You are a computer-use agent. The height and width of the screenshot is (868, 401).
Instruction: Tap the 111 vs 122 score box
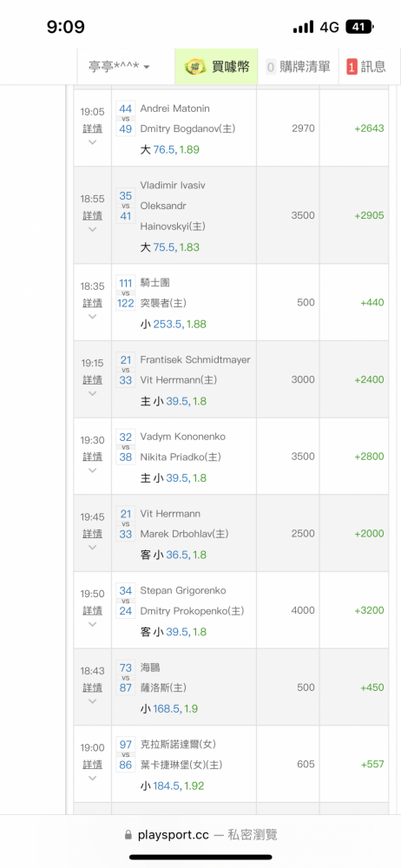point(126,293)
